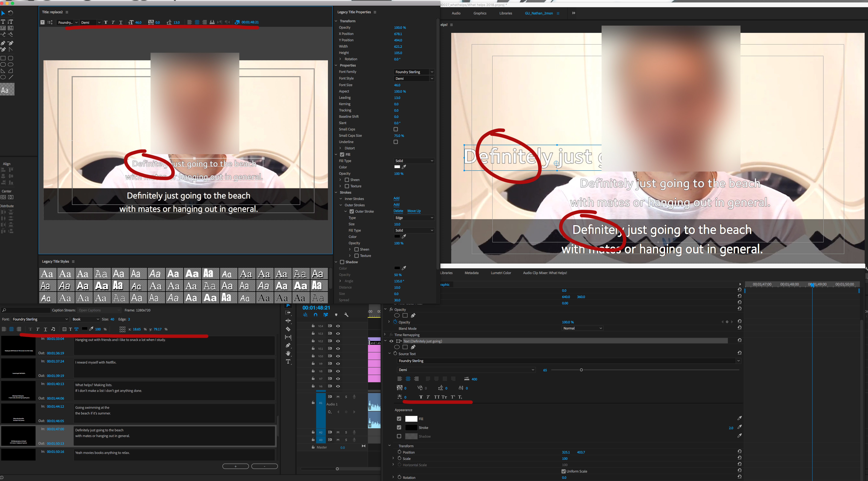This screenshot has width=868, height=481.
Task: Uncheck the Outer Stroke checkbox
Action: pyautogui.click(x=352, y=212)
